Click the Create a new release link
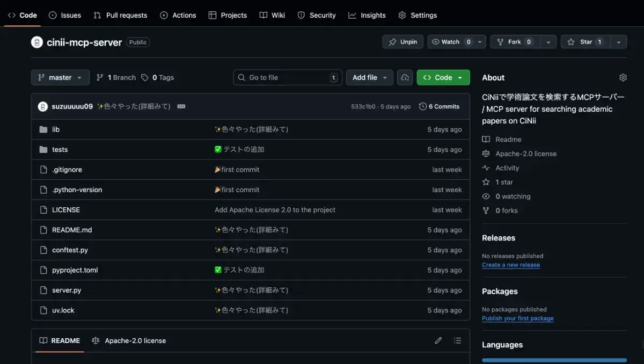 (511, 264)
